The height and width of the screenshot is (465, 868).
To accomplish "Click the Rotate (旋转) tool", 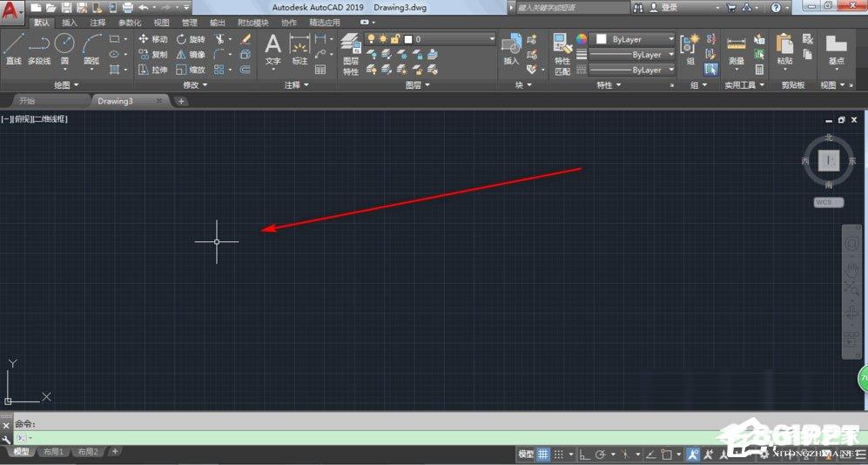I will click(x=191, y=38).
